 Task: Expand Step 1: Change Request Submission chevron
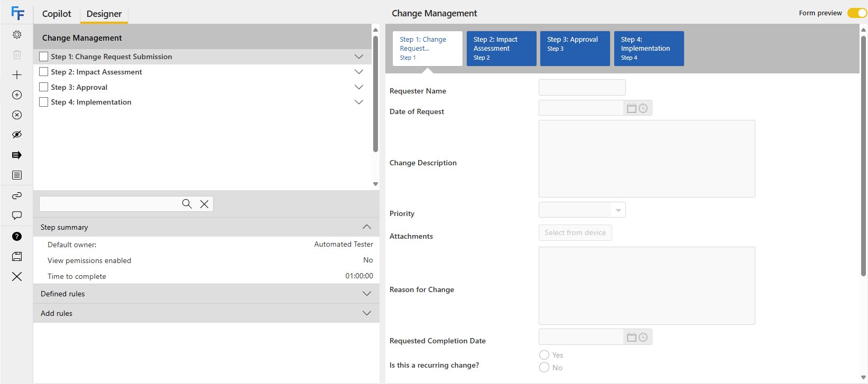[x=359, y=57]
